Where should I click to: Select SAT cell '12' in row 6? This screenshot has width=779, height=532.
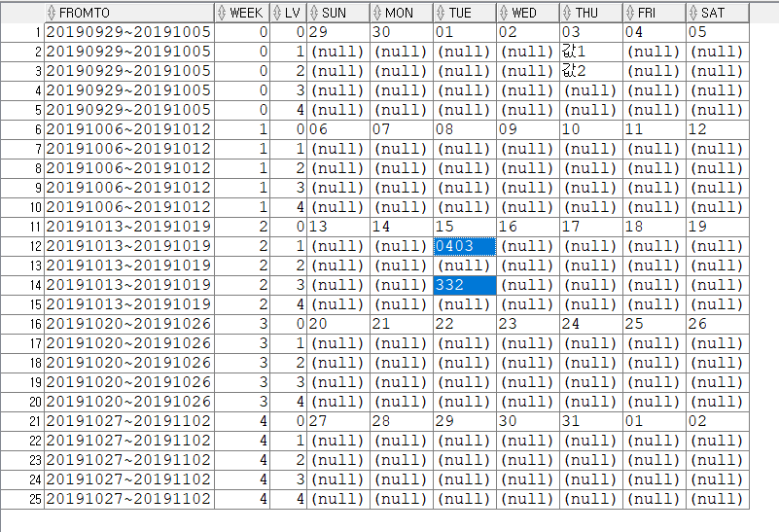pos(718,129)
